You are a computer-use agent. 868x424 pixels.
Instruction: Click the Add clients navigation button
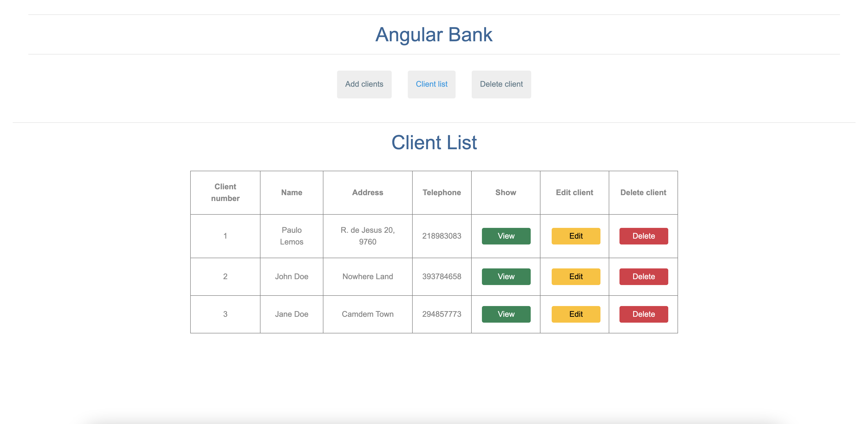click(364, 84)
